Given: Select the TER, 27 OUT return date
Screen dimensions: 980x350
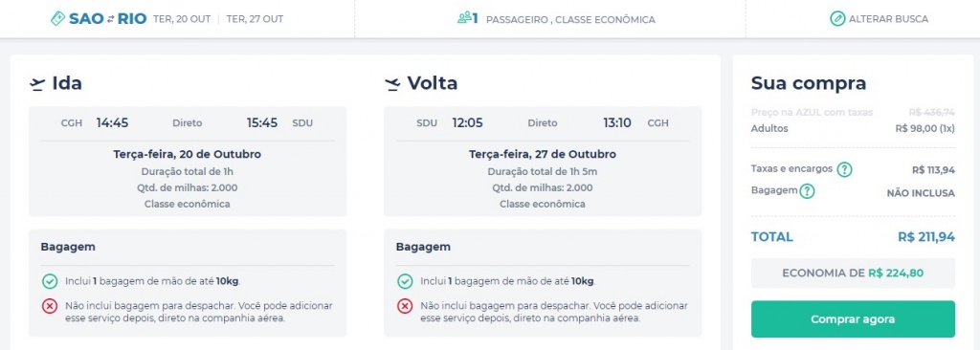Looking at the screenshot, I should click(255, 19).
